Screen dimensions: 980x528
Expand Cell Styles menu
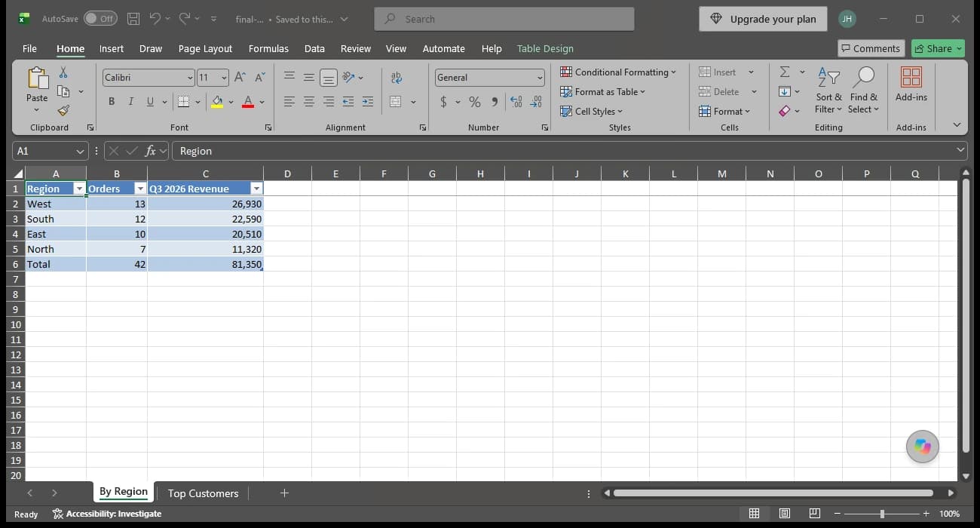pyautogui.click(x=592, y=111)
